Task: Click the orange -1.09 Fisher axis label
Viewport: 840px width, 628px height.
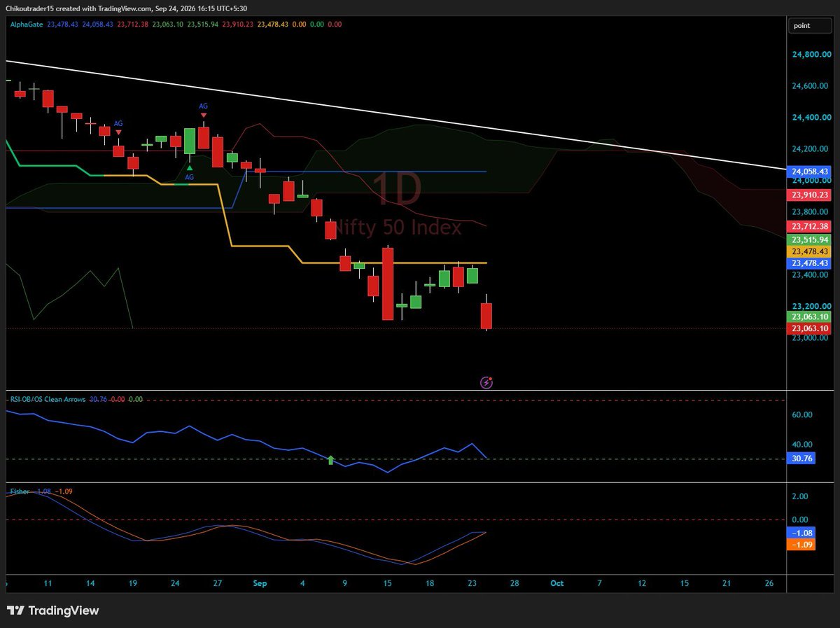Action: pyautogui.click(x=801, y=545)
